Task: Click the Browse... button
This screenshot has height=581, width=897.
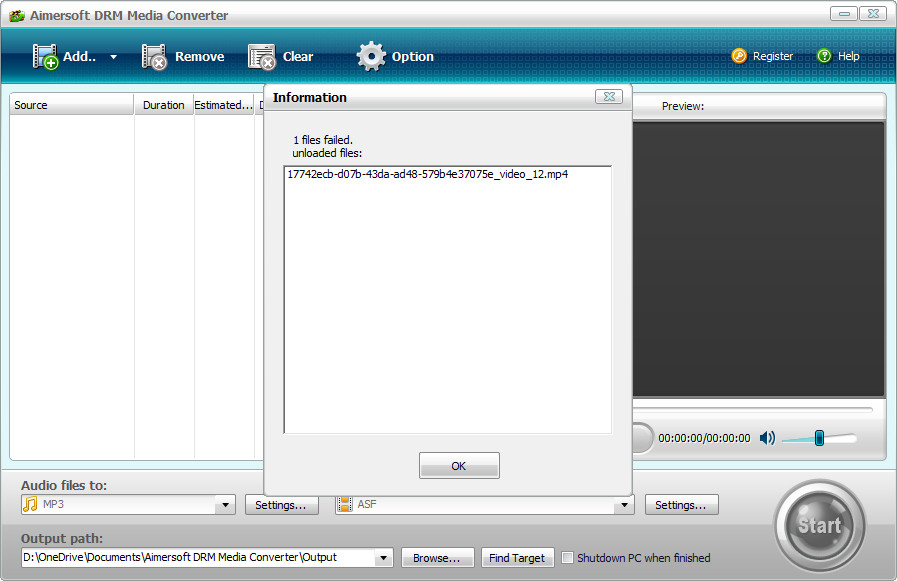Action: [437, 558]
